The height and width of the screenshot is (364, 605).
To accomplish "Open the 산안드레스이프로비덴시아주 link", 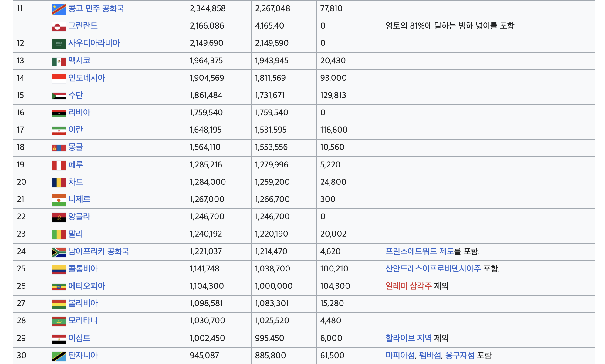I will point(433,269).
